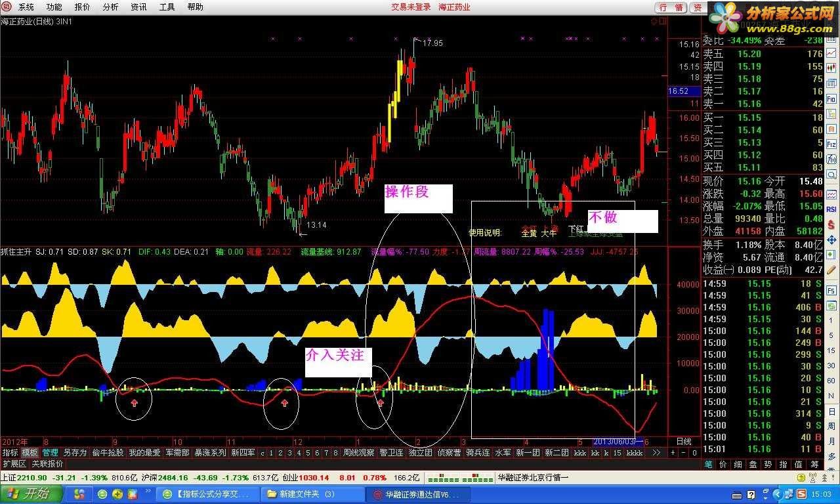Click 交易未登录 trading login text

point(411,7)
